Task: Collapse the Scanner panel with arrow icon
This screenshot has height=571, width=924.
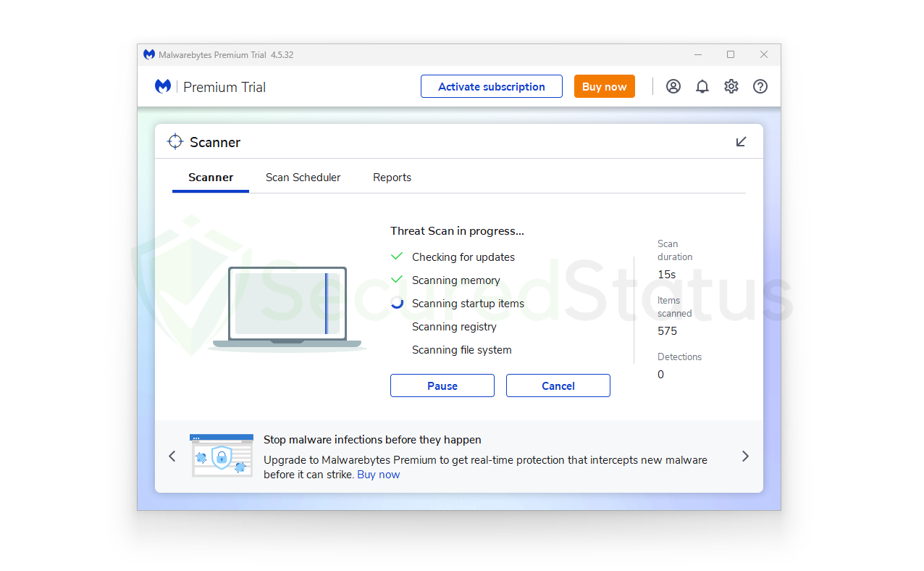Action: [x=741, y=141]
